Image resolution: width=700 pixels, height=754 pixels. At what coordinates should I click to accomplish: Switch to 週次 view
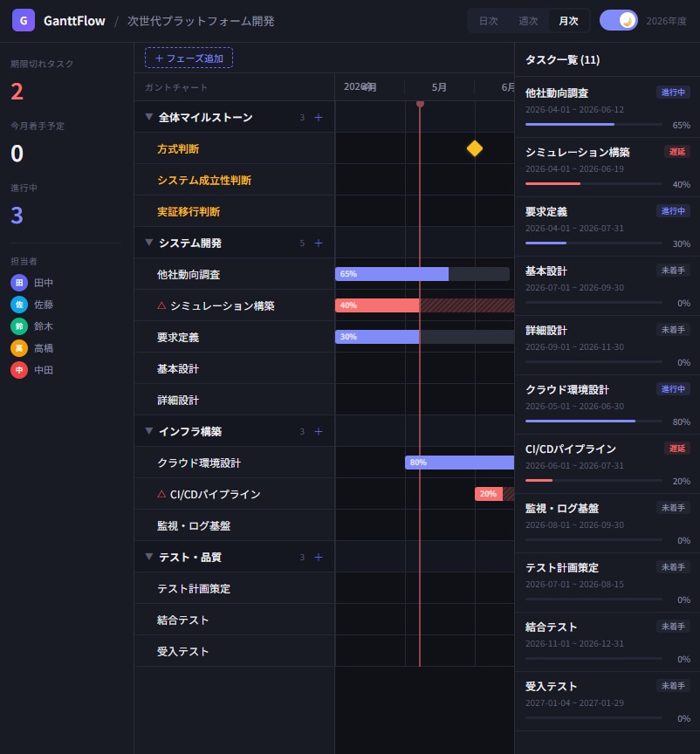click(x=528, y=21)
